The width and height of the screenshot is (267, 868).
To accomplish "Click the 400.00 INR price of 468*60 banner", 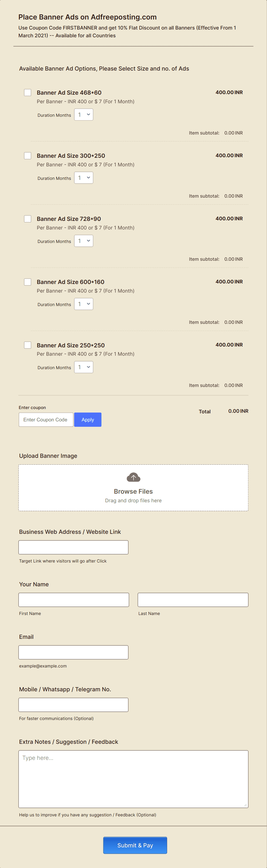I will (229, 92).
